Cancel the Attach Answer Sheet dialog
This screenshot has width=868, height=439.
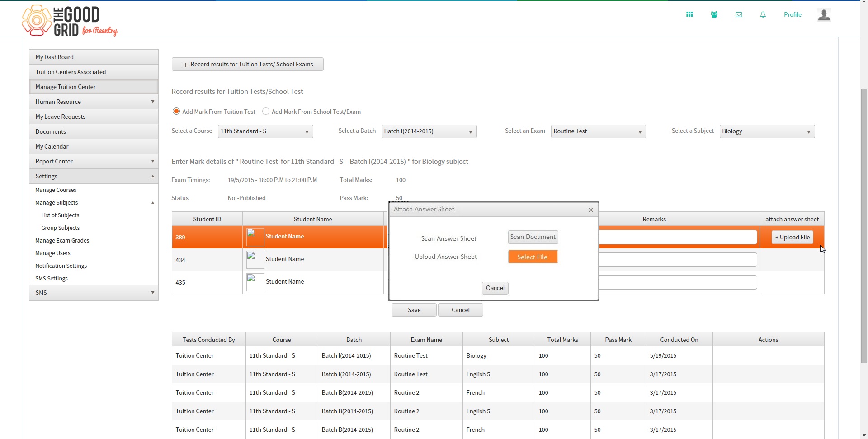click(495, 288)
